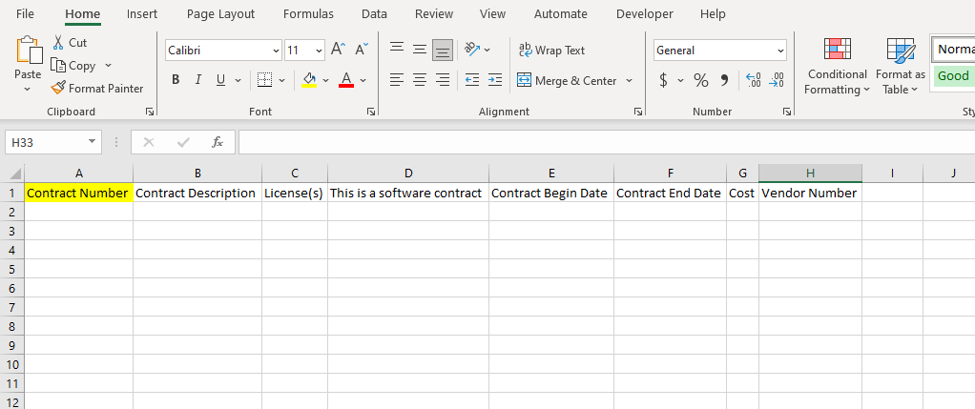Viewport: 975px width, 409px height.
Task: Expand Paste options arrow
Action: click(27, 89)
